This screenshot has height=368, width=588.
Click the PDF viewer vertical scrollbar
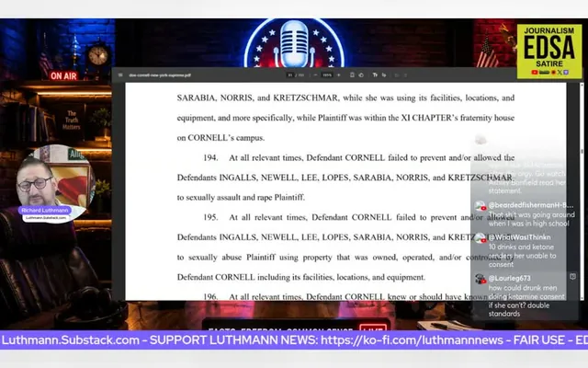tap(582, 190)
